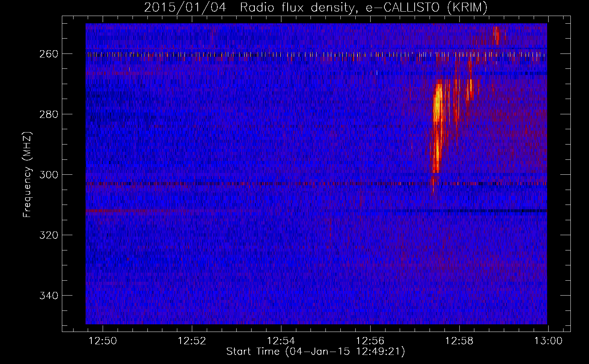Select the 340 frequency tick label
The image size is (589, 364).
(48, 296)
